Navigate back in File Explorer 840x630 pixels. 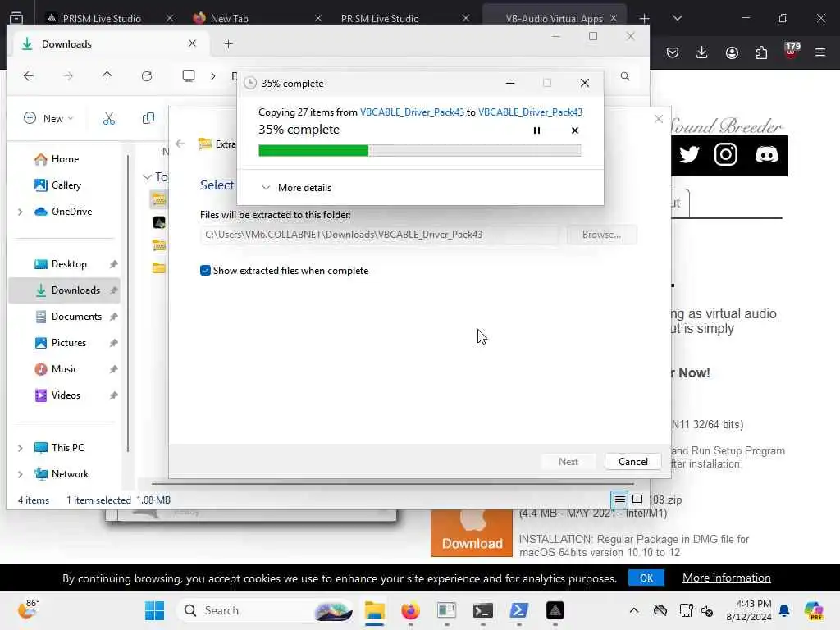(x=29, y=76)
